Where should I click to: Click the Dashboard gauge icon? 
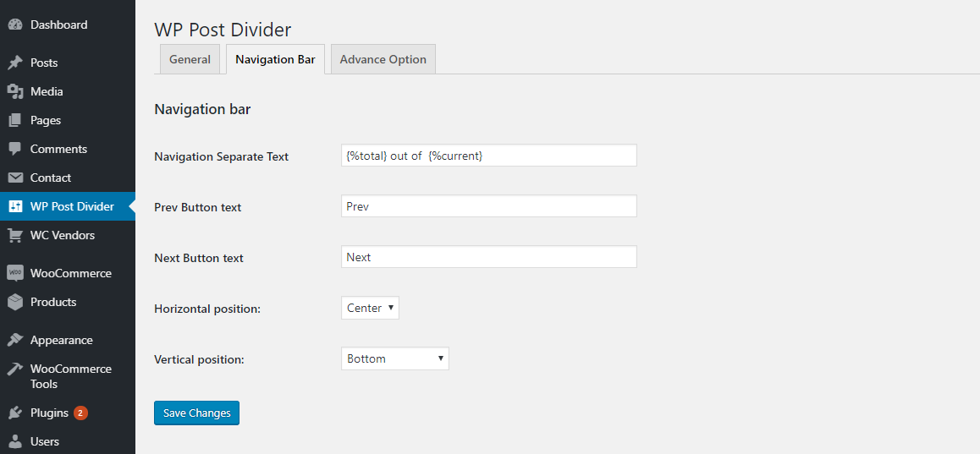[x=14, y=25]
